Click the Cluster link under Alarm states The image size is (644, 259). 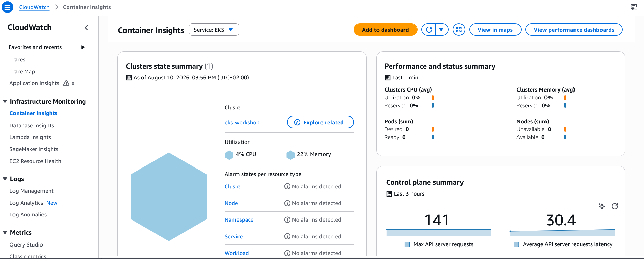click(233, 187)
